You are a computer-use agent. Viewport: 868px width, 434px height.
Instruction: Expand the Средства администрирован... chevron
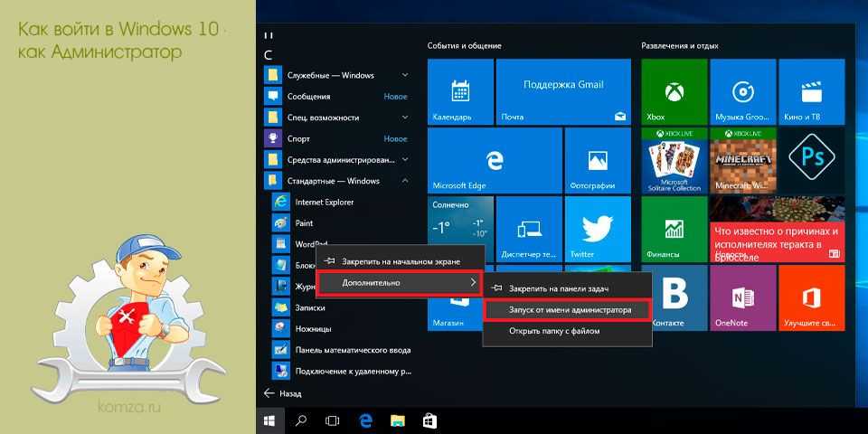[x=405, y=160]
